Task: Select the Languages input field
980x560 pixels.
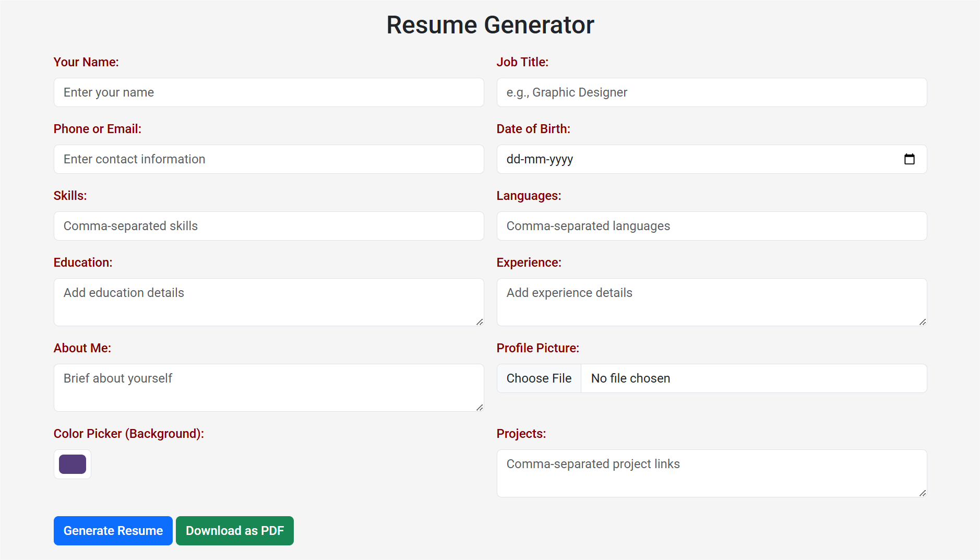Action: click(711, 226)
